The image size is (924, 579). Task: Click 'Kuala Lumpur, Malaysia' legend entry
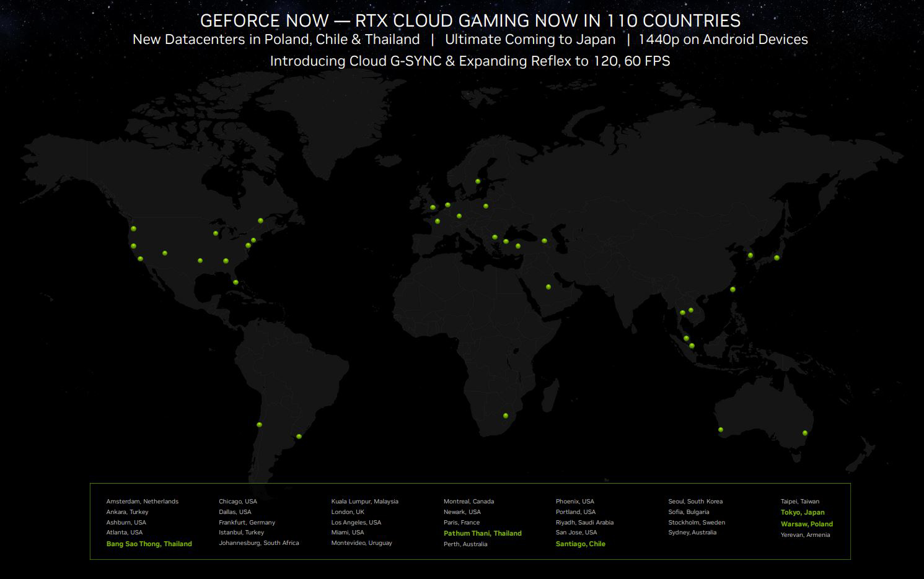point(365,502)
